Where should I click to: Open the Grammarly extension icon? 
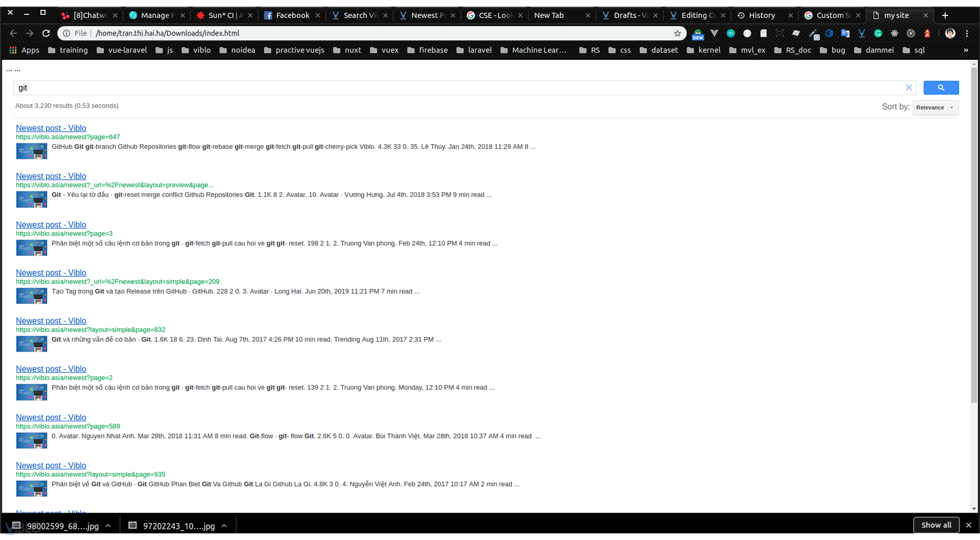coord(878,33)
